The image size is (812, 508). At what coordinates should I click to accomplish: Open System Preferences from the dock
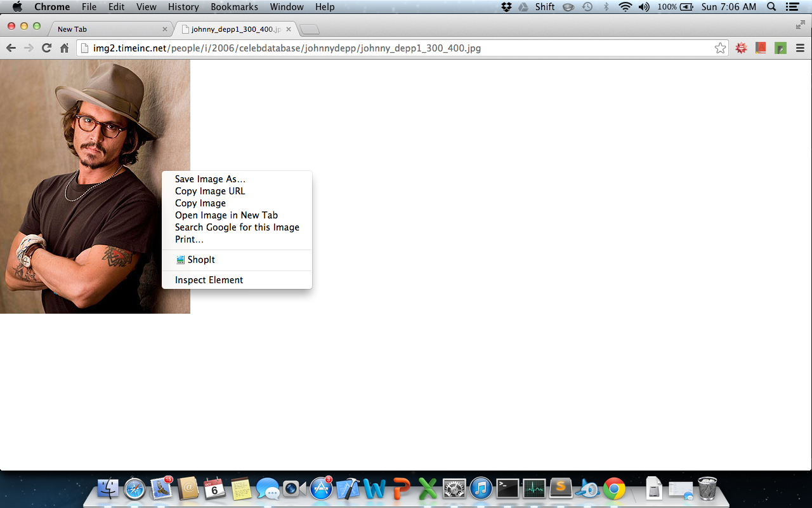pos(454,489)
